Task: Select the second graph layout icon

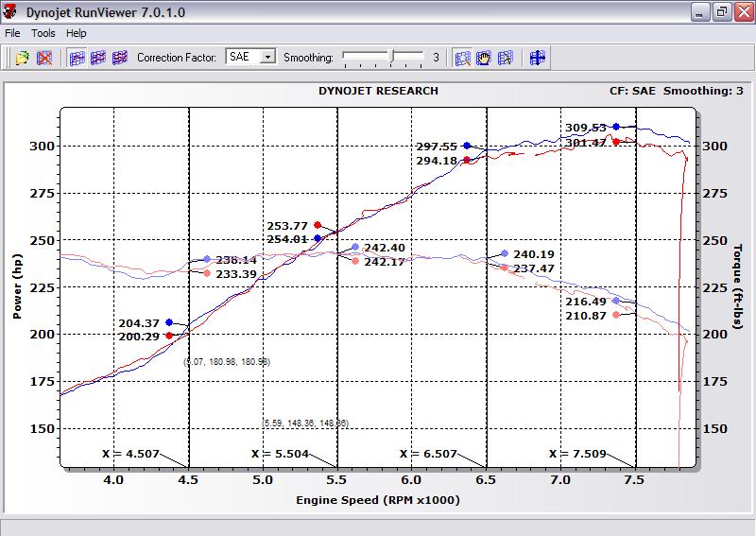Action: click(98, 58)
